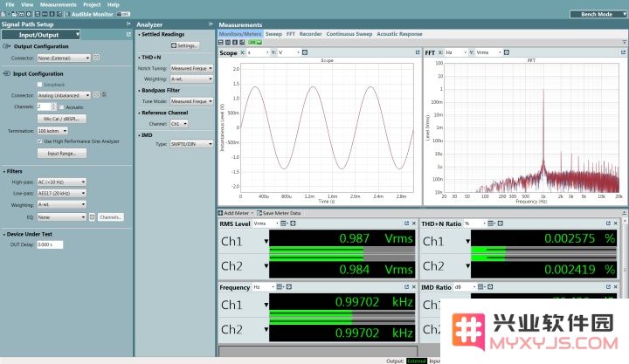This screenshot has height=364, width=629.
Task: Open THD+N Ratio limits table icon
Action: [491, 223]
